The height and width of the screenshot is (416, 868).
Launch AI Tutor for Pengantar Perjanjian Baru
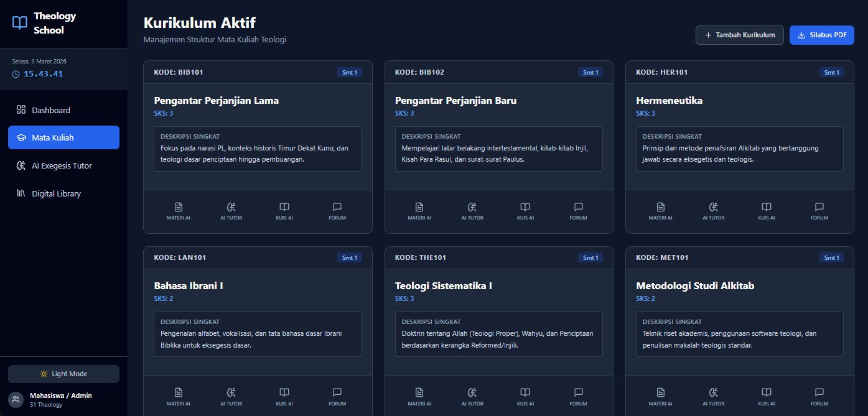click(x=472, y=211)
